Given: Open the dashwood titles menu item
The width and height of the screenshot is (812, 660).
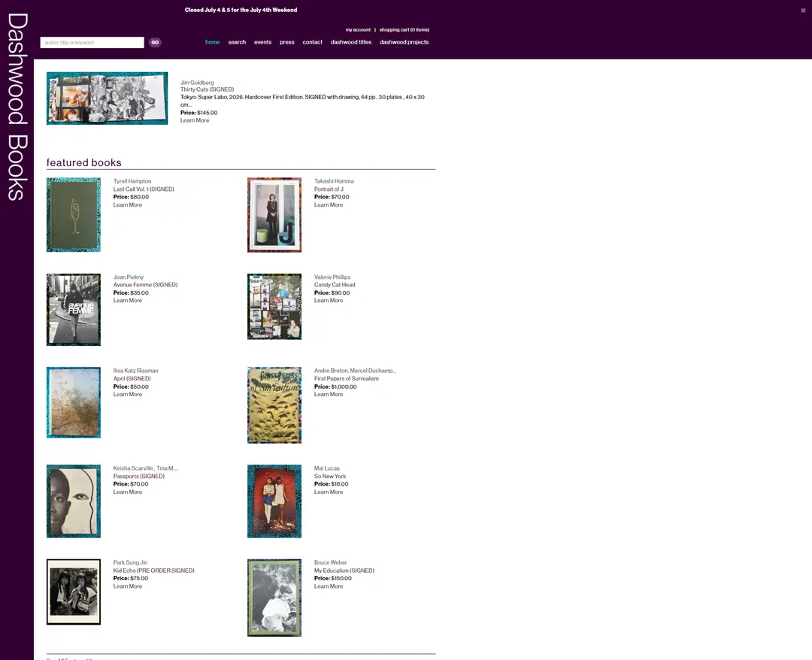Looking at the screenshot, I should 351,42.
